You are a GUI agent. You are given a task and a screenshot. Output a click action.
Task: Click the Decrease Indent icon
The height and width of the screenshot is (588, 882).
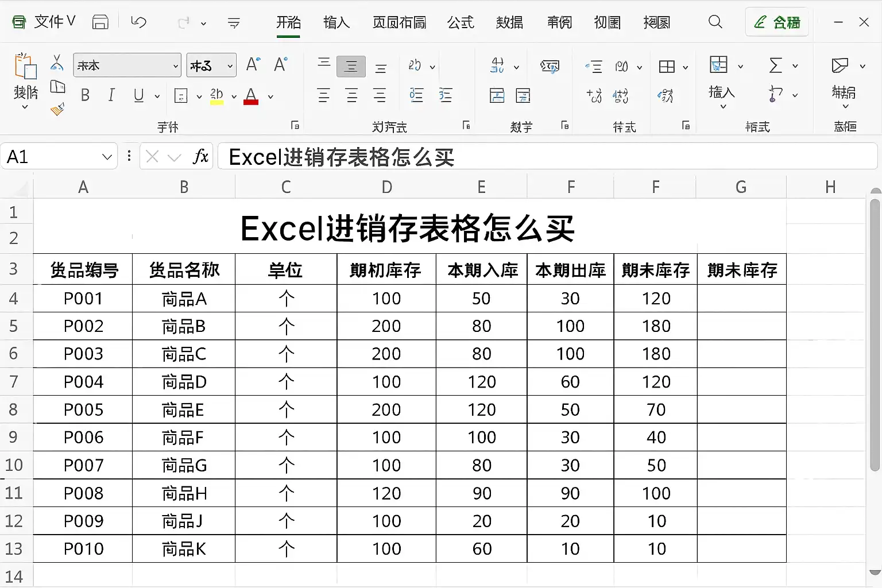click(x=416, y=95)
